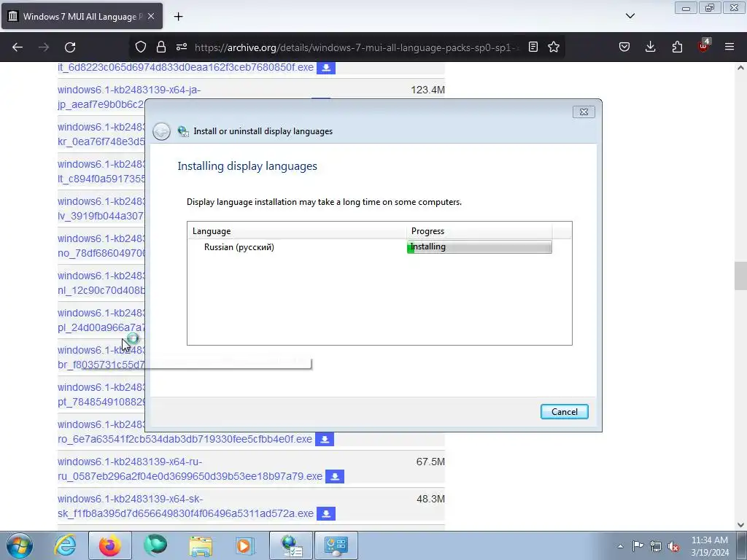Download the it-it language pack file
Image resolution: width=747 pixels, height=560 pixels.
(326, 68)
